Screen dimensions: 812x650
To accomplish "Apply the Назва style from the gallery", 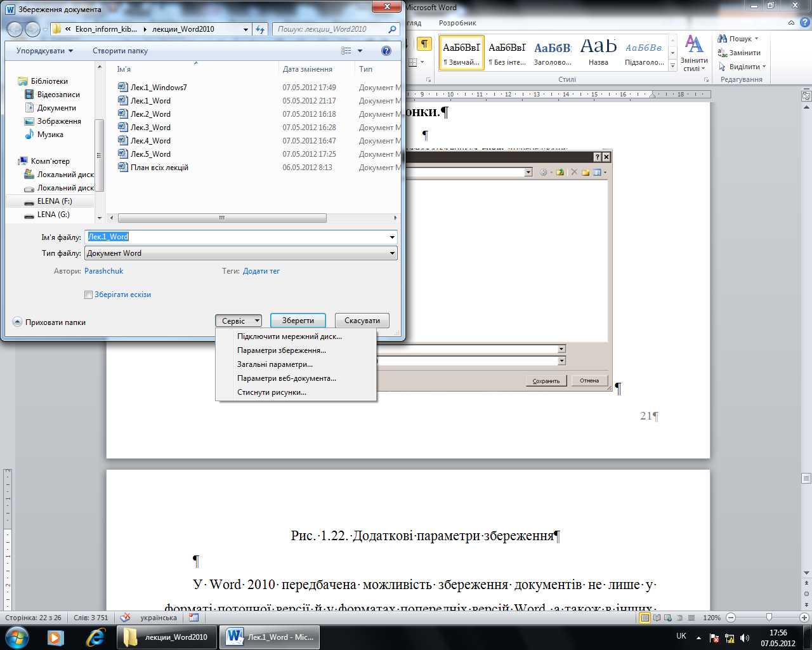I will 598,52.
